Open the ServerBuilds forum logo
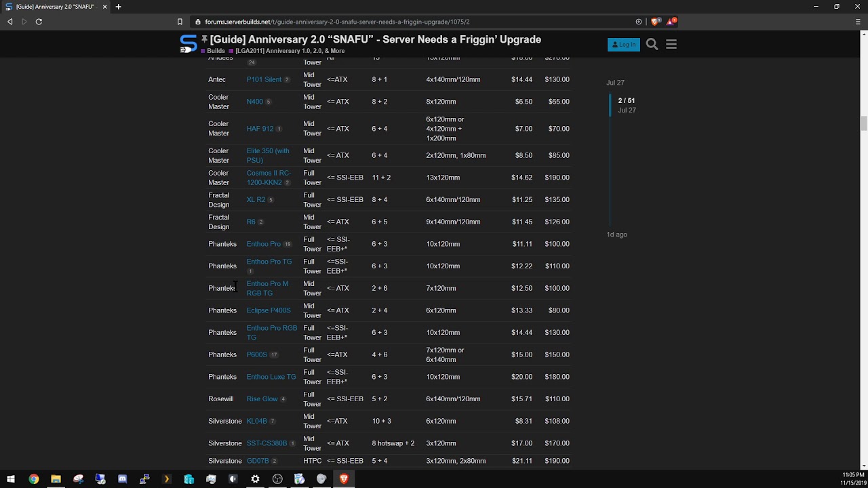Viewport: 868px width, 488px height. point(188,44)
